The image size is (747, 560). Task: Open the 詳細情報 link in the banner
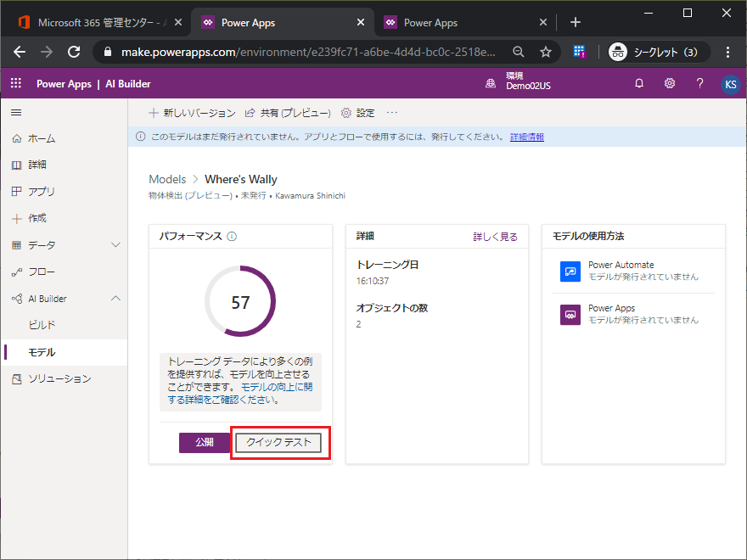[527, 137]
